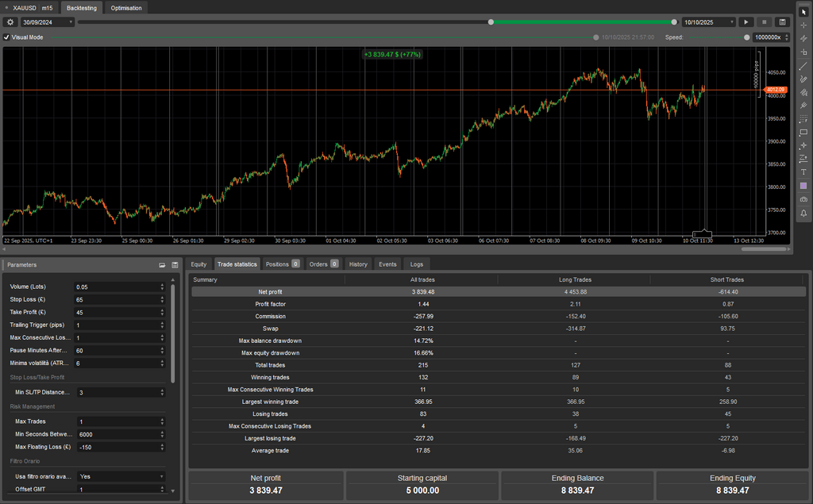Open the Equity tab in the results panel
This screenshot has width=813, height=504.
(x=200, y=264)
